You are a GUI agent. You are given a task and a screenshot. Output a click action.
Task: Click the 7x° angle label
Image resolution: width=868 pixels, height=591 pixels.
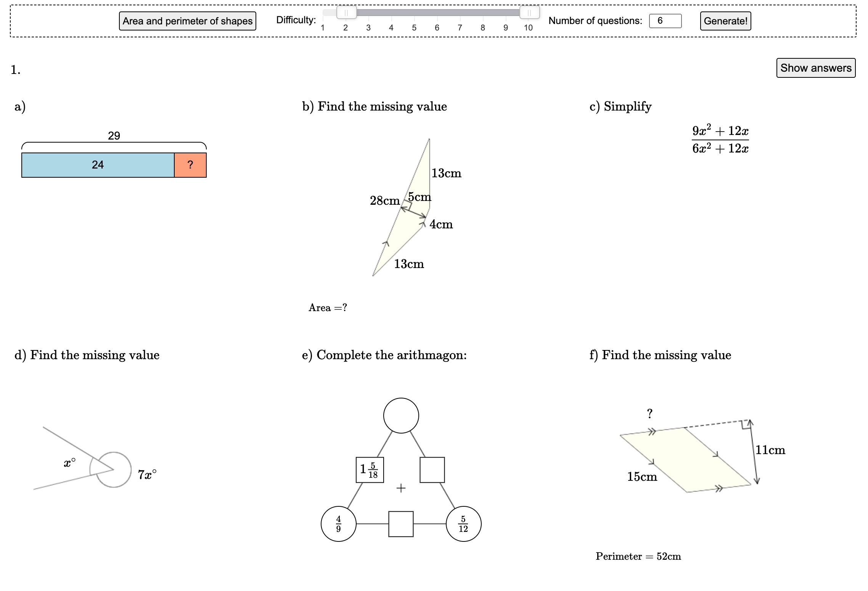pyautogui.click(x=147, y=475)
